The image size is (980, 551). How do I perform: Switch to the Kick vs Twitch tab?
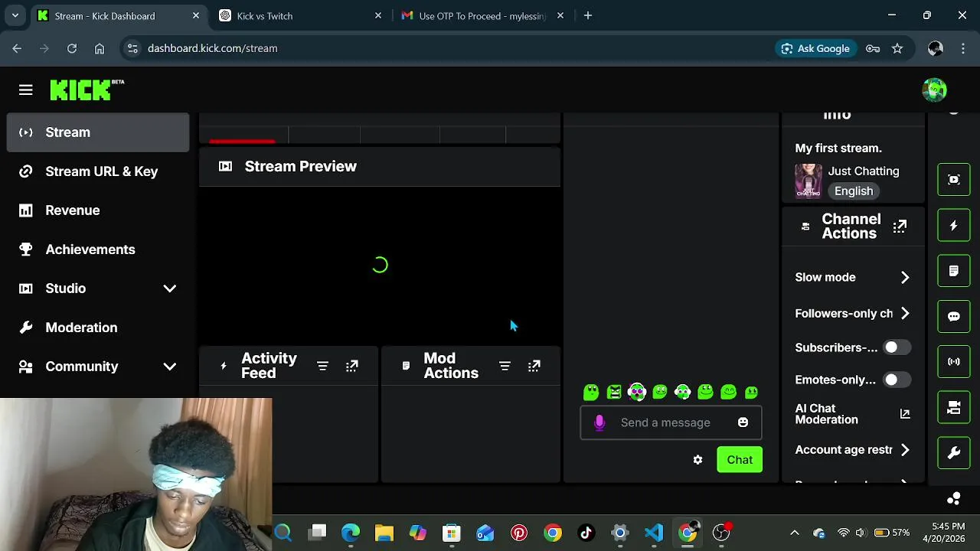(x=300, y=15)
